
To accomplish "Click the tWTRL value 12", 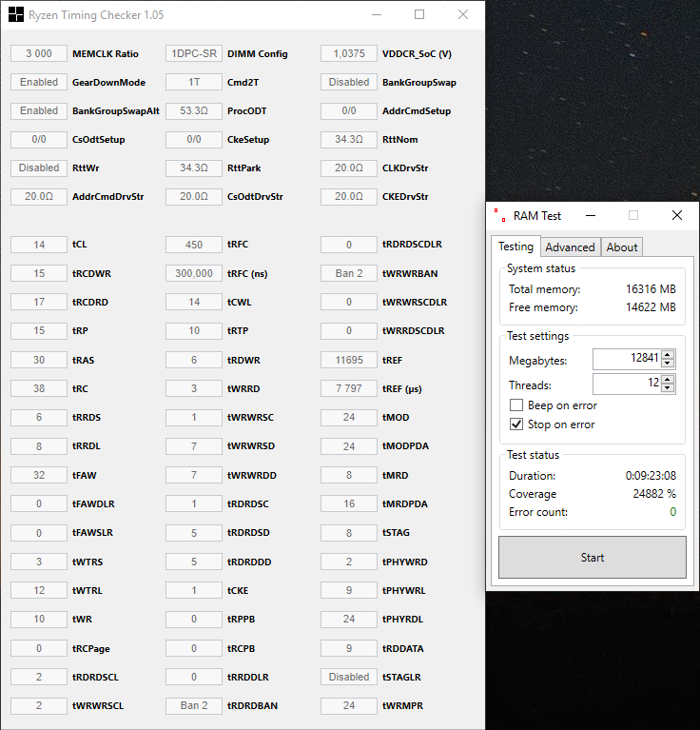I will [x=39, y=590].
